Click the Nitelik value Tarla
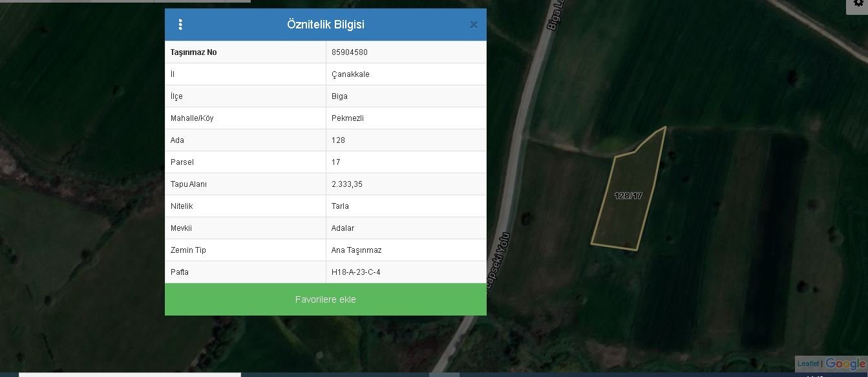The height and width of the screenshot is (377, 868). tap(340, 206)
